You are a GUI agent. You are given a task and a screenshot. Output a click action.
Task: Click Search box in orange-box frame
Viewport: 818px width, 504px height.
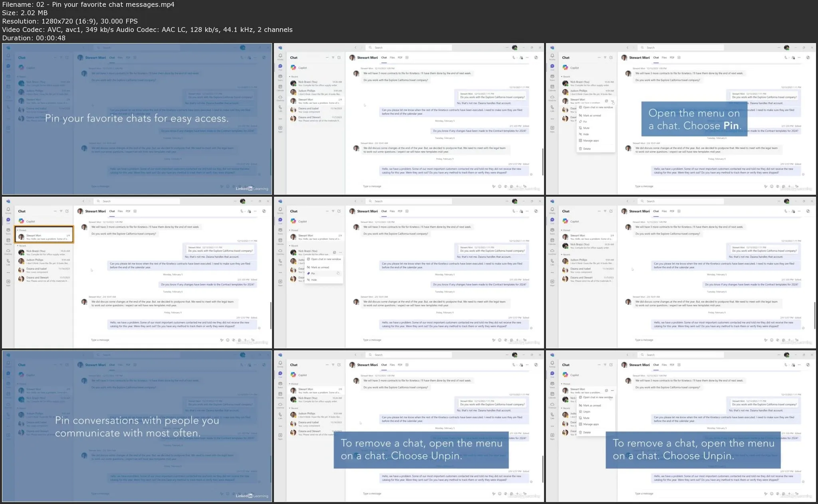[x=137, y=201]
